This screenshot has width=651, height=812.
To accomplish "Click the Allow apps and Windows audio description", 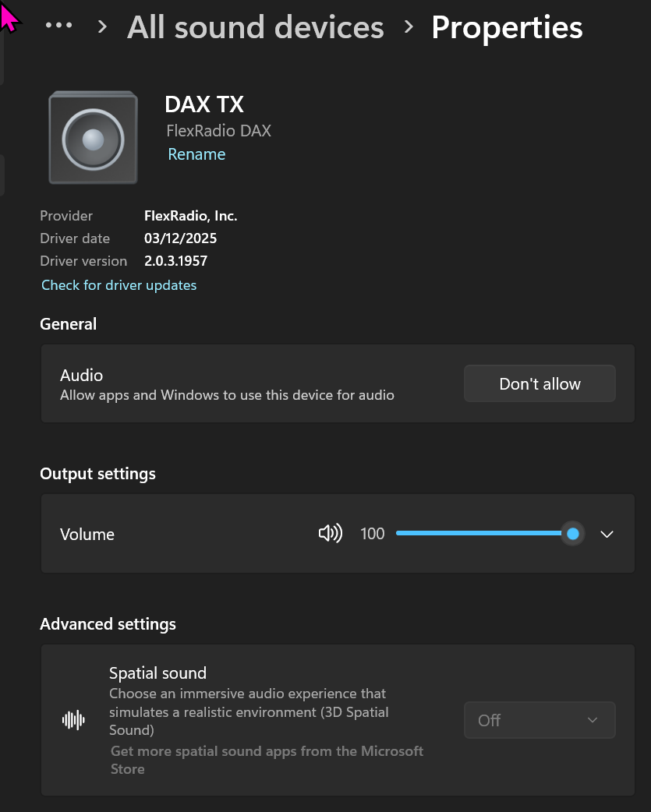I will pos(227,395).
